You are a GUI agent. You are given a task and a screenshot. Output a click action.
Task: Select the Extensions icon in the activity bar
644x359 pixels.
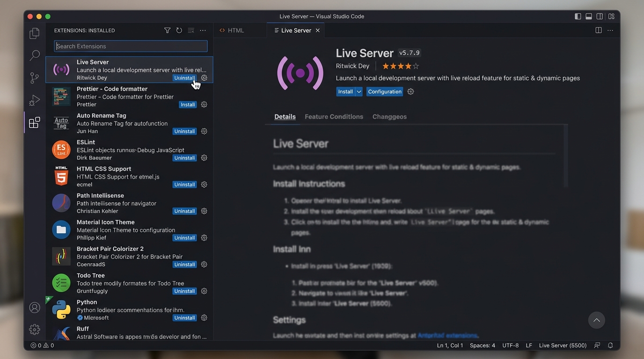(35, 122)
